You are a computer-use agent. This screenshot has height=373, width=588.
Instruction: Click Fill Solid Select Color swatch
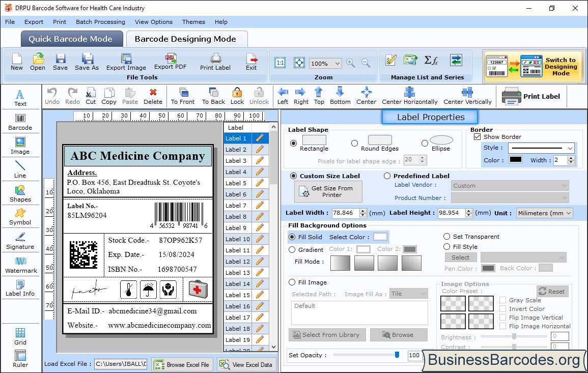[x=380, y=237]
